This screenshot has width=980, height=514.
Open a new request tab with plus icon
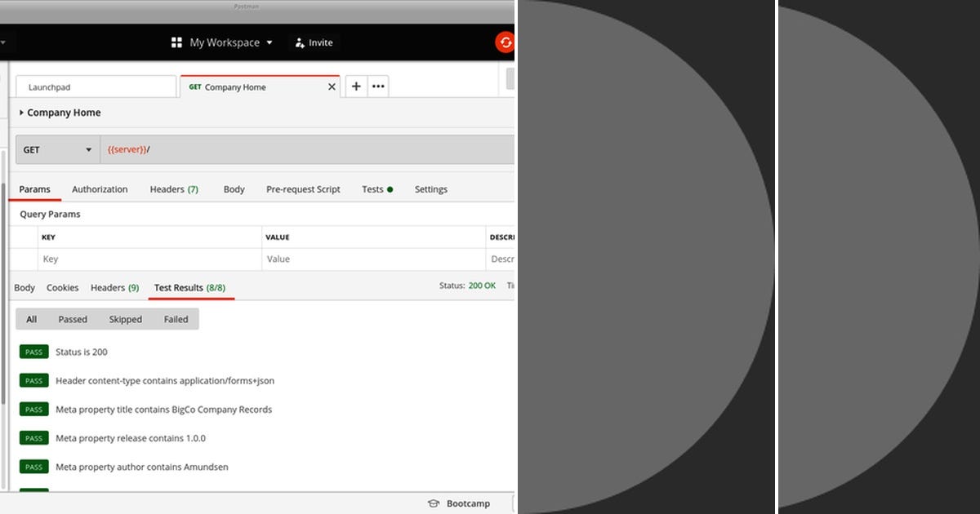click(x=356, y=86)
